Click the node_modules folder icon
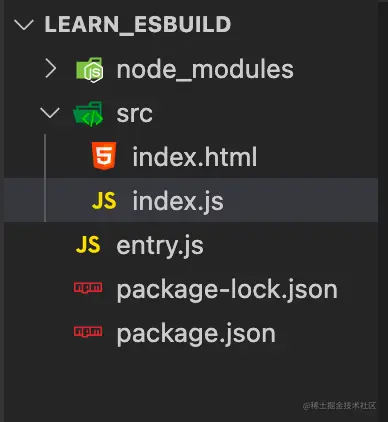 click(90, 69)
